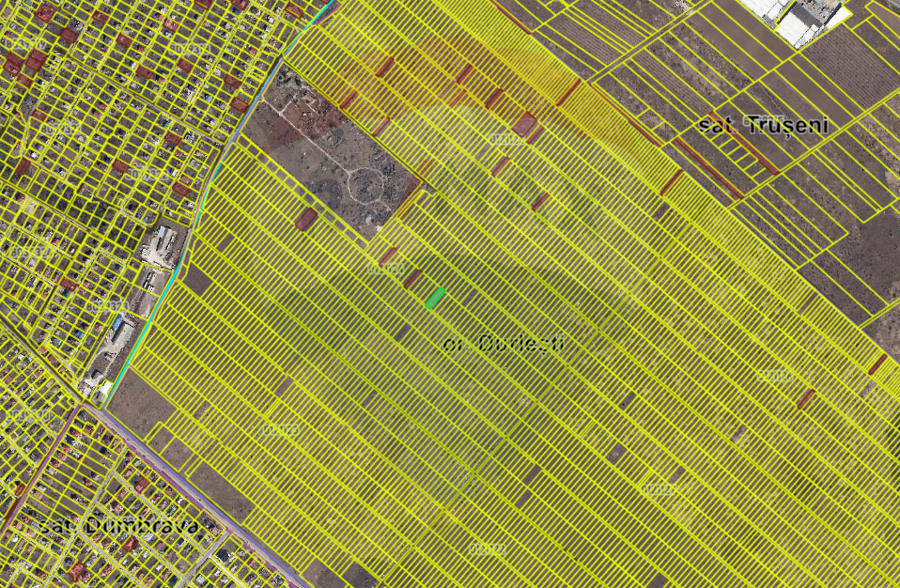900x588 pixels.
Task: Select the larger red parcel in upper middle strips
Action: click(525, 125)
